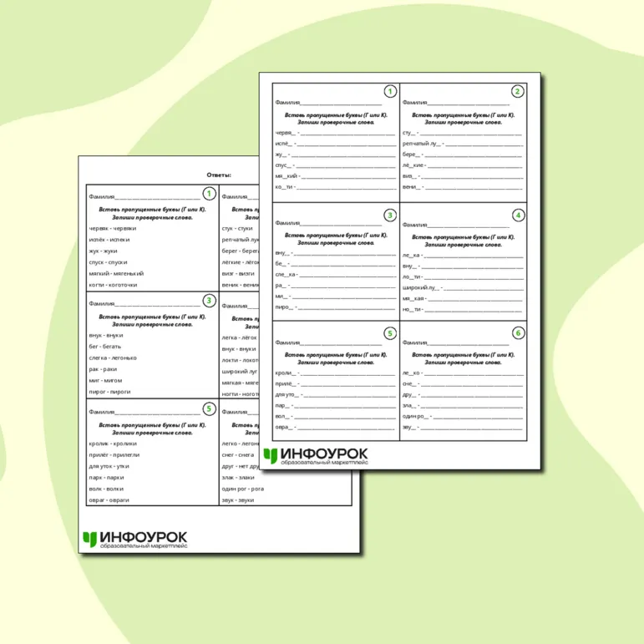644x644 pixels.
Task: Select the 'Ответы:' heading
Action: pyautogui.click(x=219, y=175)
